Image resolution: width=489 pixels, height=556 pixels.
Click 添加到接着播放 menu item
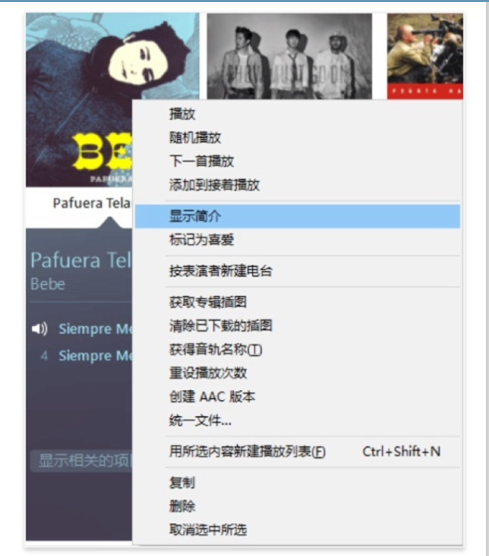[298, 185]
